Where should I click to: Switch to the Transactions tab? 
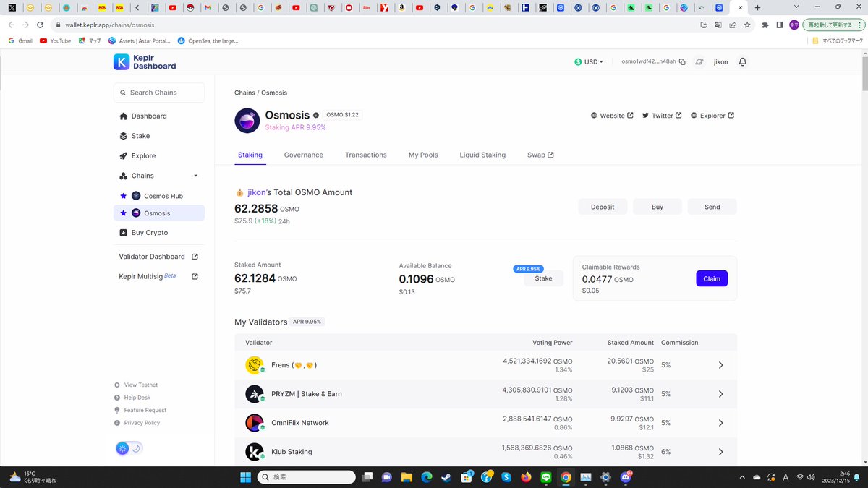click(x=366, y=155)
